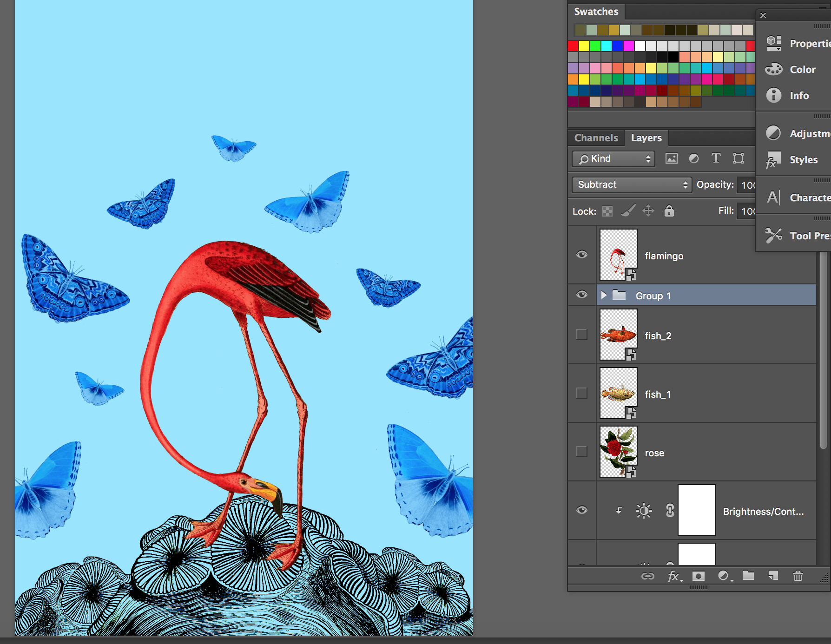Select the flamingo layer thumbnail
Viewport: 831px width, 644px height.
[619, 255]
